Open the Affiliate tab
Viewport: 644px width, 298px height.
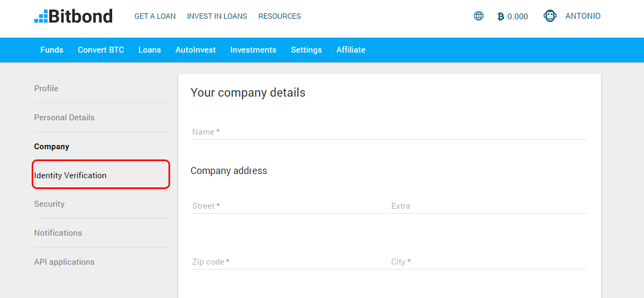pyautogui.click(x=351, y=50)
